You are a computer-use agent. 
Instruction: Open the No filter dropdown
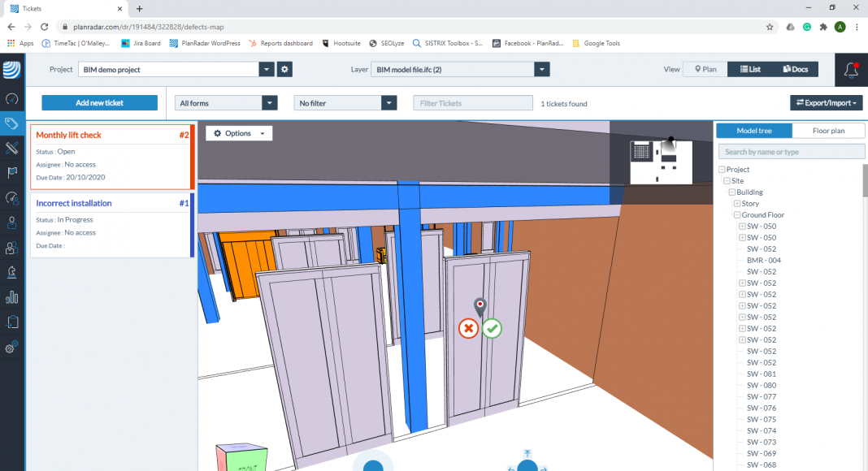(345, 103)
